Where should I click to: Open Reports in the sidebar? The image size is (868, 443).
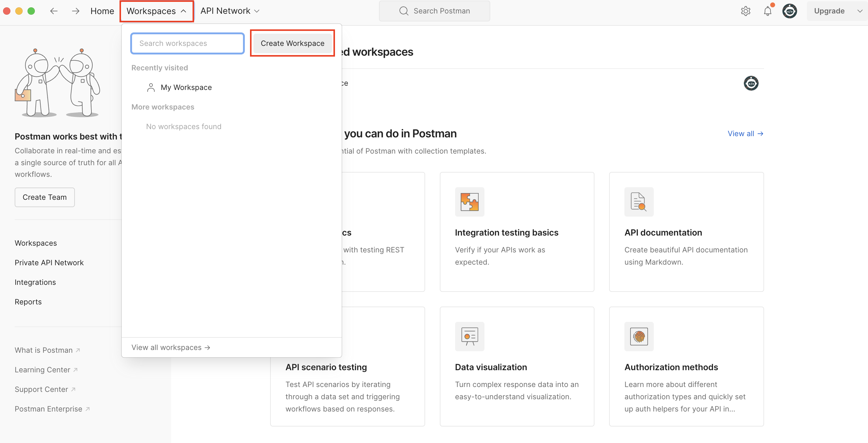[28, 302]
